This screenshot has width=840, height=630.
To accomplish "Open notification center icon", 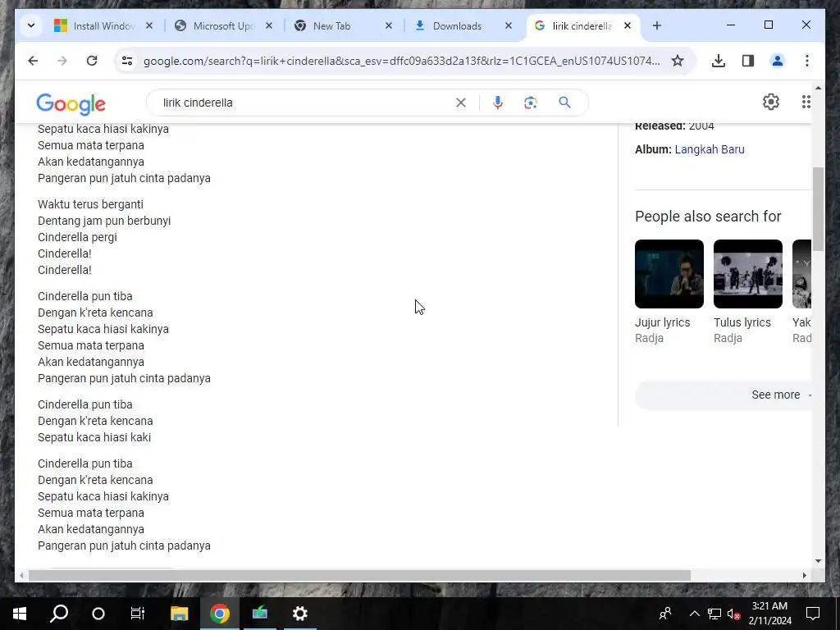I will (813, 614).
